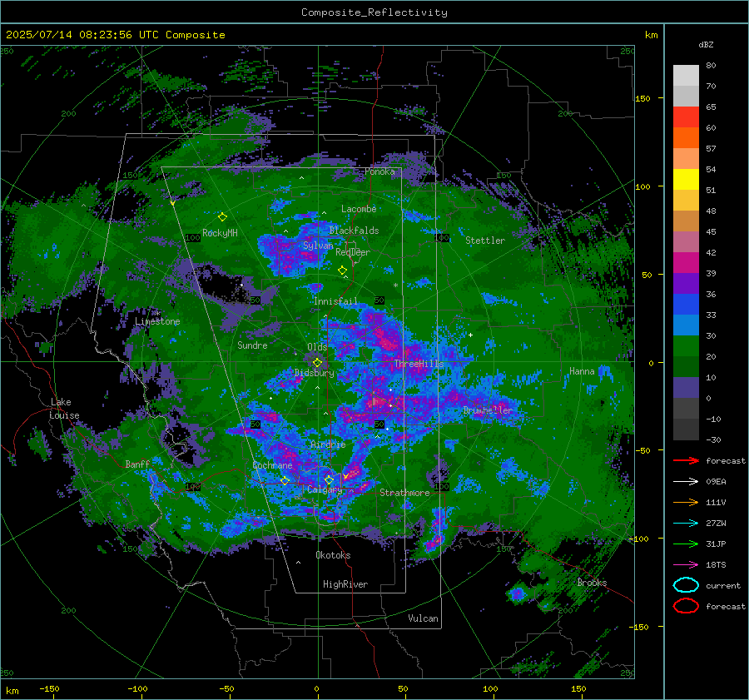Click the white 09EA arrow icon

[686, 481]
